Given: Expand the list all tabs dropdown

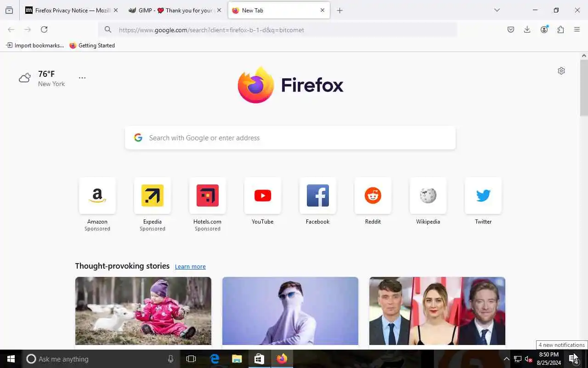Looking at the screenshot, I should (x=497, y=10).
